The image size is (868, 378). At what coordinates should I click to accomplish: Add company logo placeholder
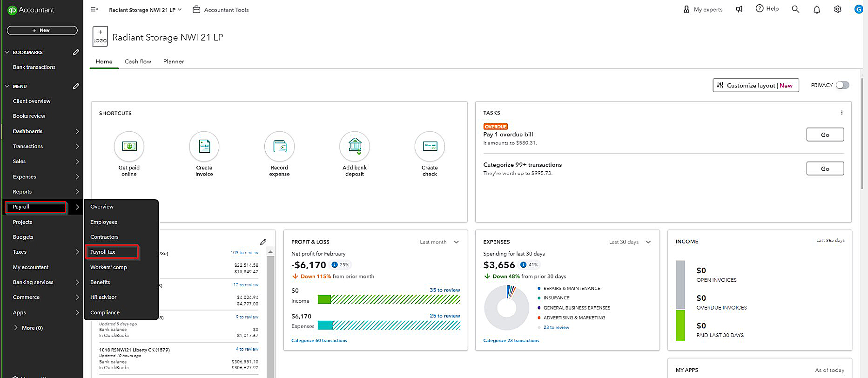click(100, 36)
